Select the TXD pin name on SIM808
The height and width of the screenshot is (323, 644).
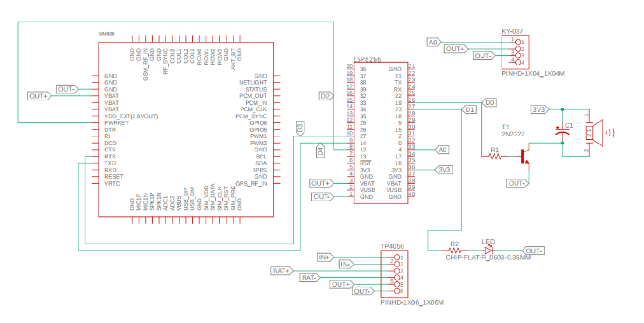click(110, 163)
